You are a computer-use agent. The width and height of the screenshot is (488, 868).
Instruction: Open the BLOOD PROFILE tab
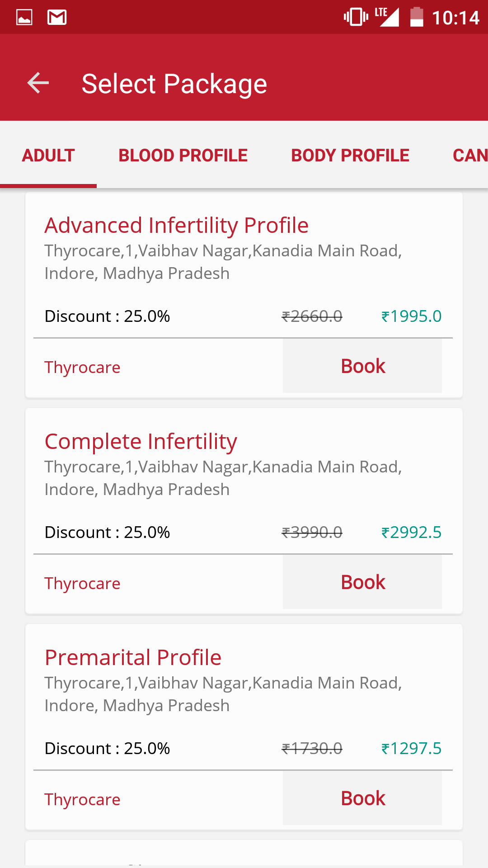183,156
